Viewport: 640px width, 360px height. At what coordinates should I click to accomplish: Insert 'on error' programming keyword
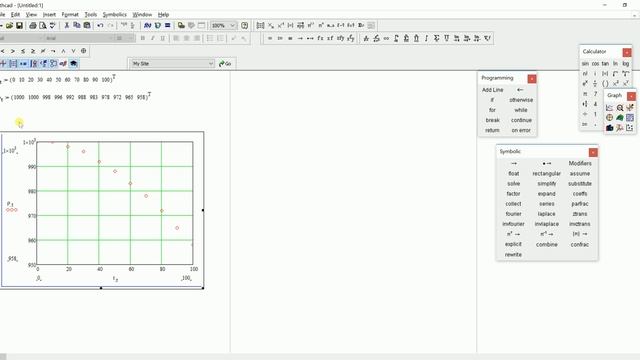[521, 131]
